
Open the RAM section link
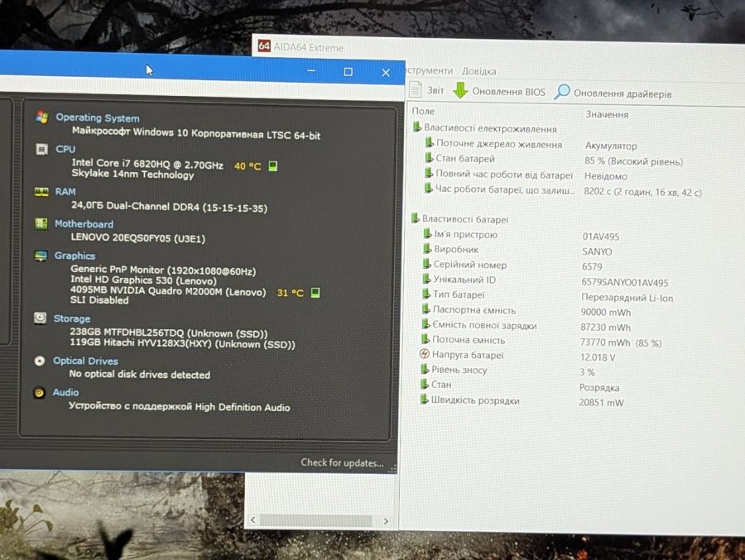(65, 191)
